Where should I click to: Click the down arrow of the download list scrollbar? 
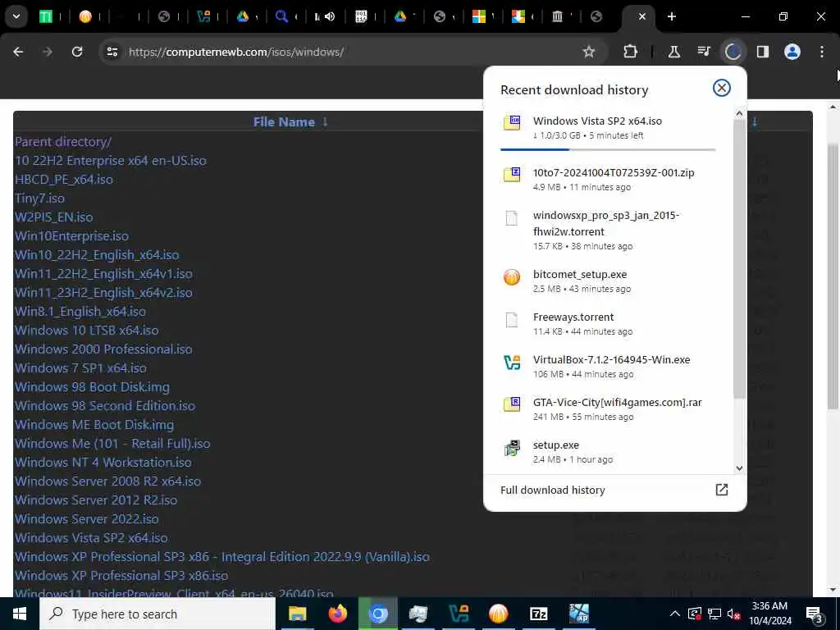coord(739,468)
